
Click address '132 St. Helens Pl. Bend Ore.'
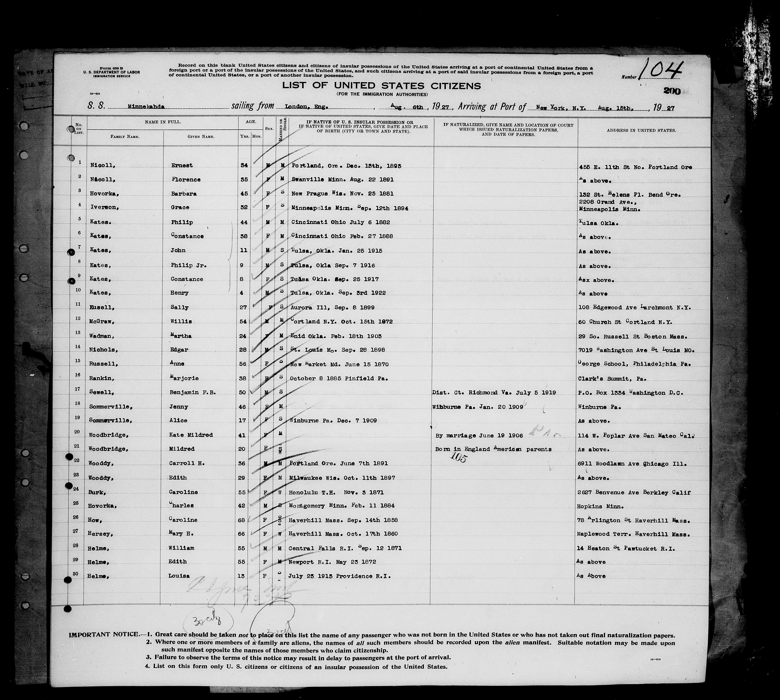(630, 195)
